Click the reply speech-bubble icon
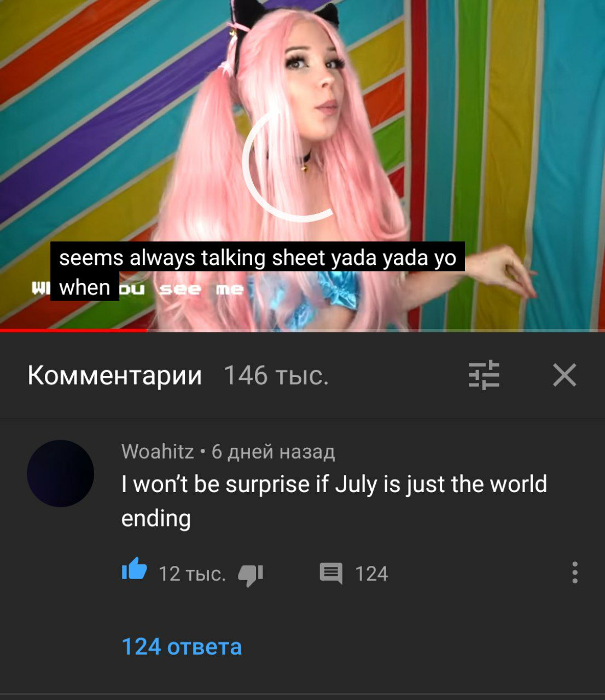 coord(331,574)
